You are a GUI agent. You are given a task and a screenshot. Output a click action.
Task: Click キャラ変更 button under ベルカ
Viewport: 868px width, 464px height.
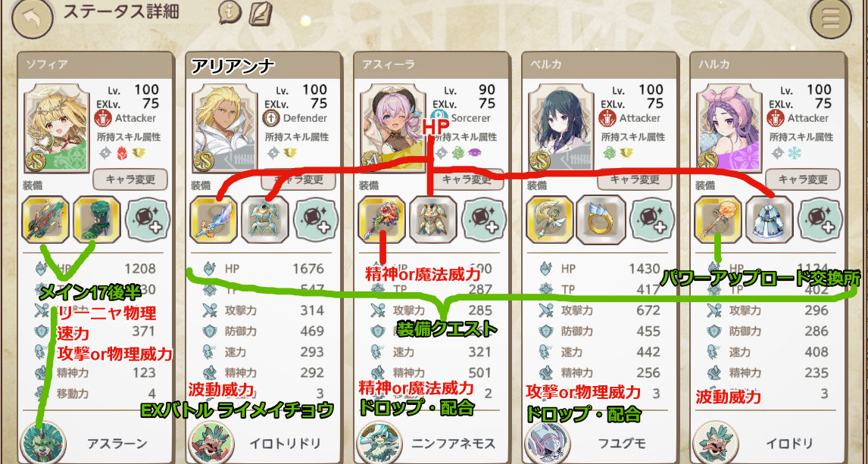pyautogui.click(x=635, y=179)
